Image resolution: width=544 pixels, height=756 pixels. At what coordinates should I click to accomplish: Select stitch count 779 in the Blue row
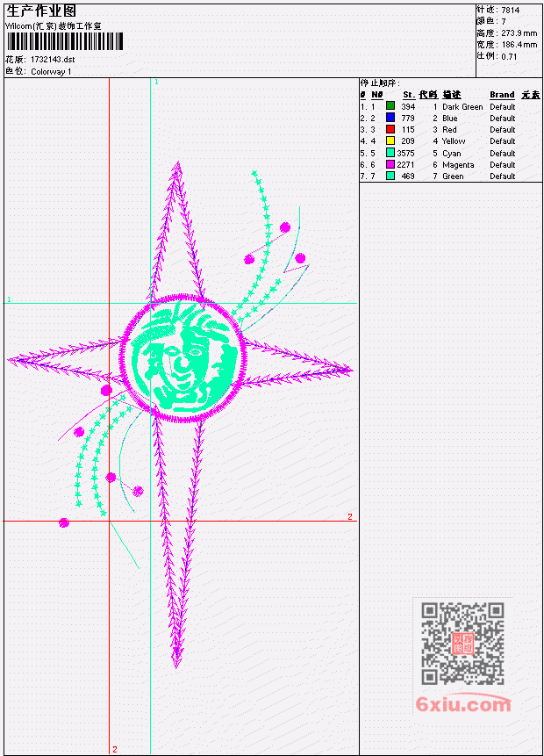pyautogui.click(x=408, y=119)
